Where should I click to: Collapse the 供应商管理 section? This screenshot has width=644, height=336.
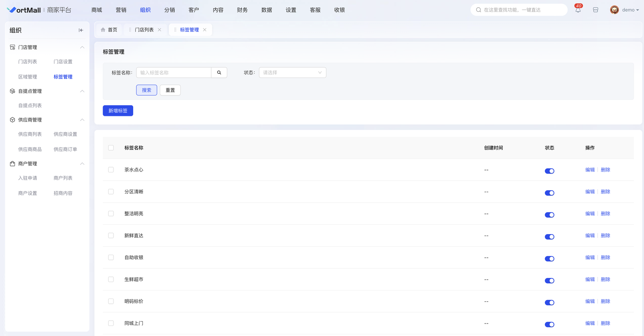82,120
